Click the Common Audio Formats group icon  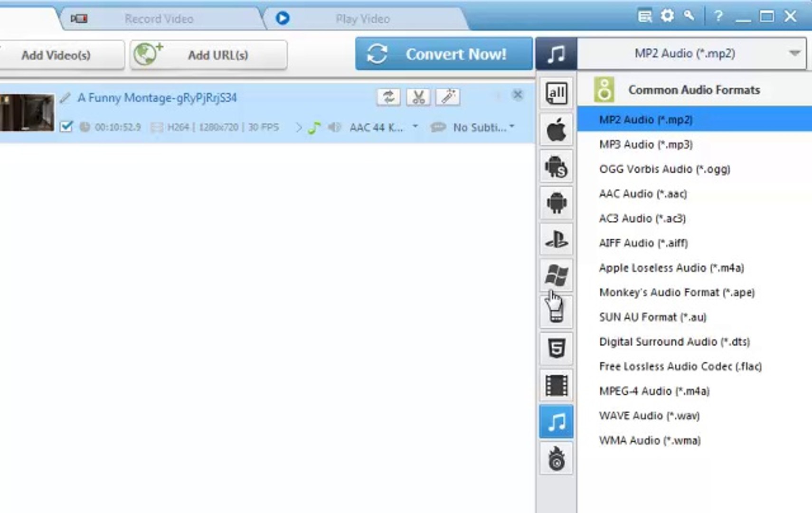[x=604, y=89]
